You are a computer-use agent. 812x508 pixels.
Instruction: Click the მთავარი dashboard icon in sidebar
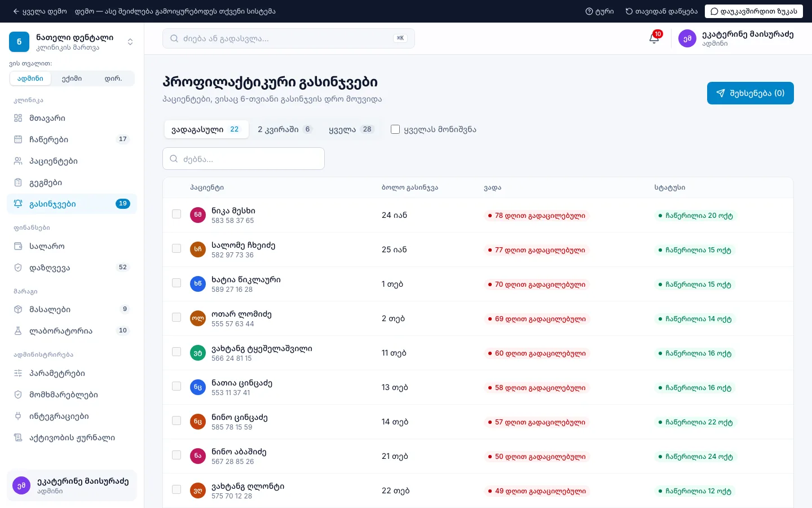(18, 118)
